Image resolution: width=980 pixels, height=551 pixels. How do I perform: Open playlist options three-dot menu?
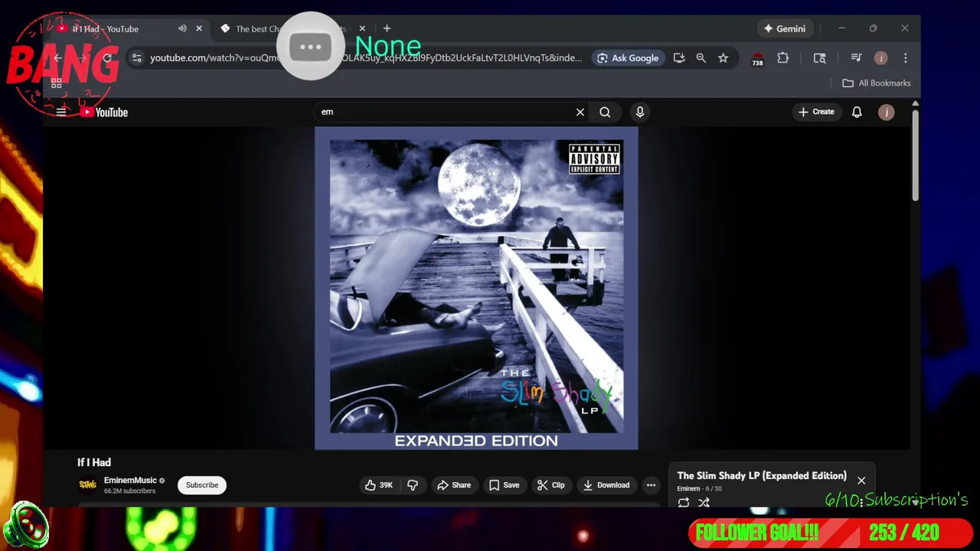[x=861, y=501]
